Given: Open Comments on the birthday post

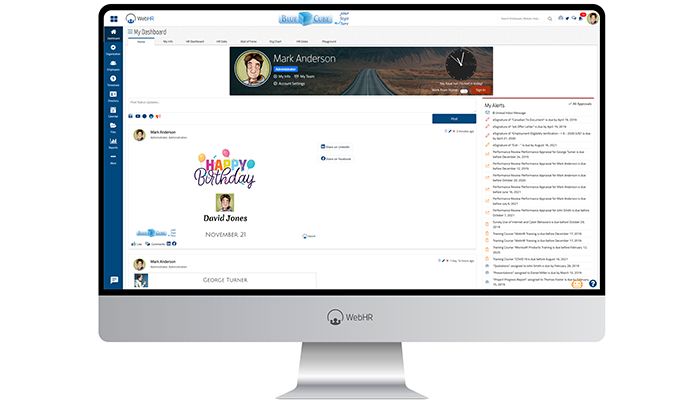Looking at the screenshot, I should [x=155, y=244].
